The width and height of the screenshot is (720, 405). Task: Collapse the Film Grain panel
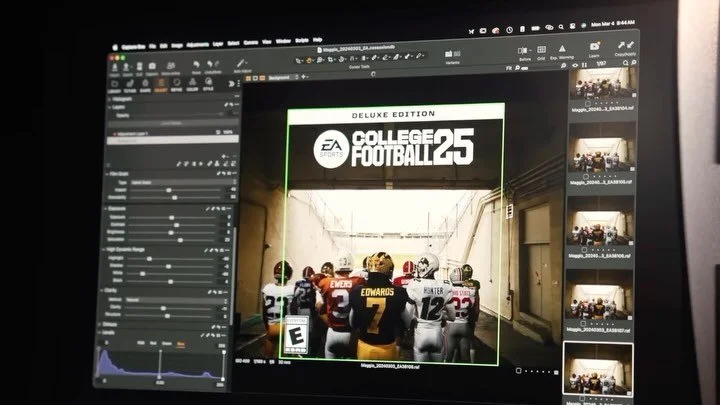pos(107,175)
